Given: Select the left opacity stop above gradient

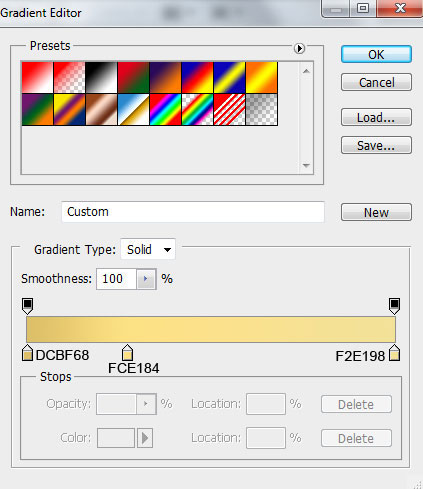Looking at the screenshot, I should (x=28, y=306).
